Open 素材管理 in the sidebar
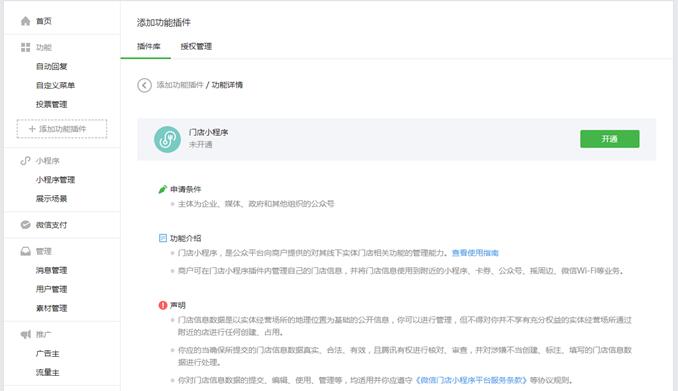The width and height of the screenshot is (678, 391). tap(51, 308)
